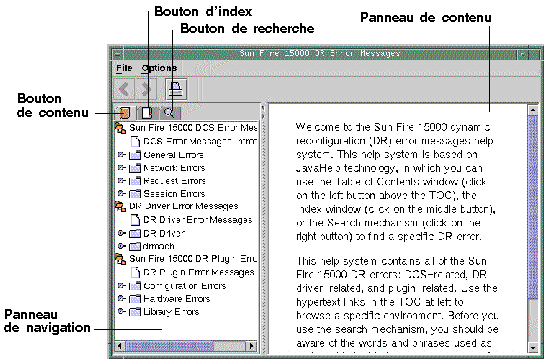Click the DCS Error Messages page icon
The image size is (549, 364).
(135, 141)
